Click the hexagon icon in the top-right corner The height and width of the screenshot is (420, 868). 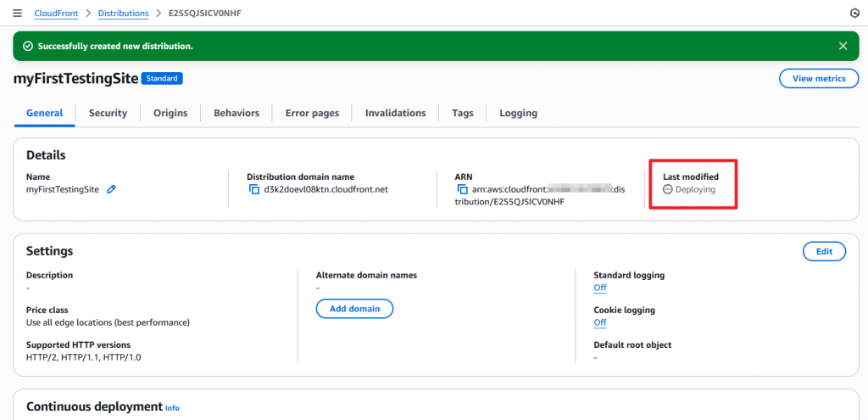[854, 13]
